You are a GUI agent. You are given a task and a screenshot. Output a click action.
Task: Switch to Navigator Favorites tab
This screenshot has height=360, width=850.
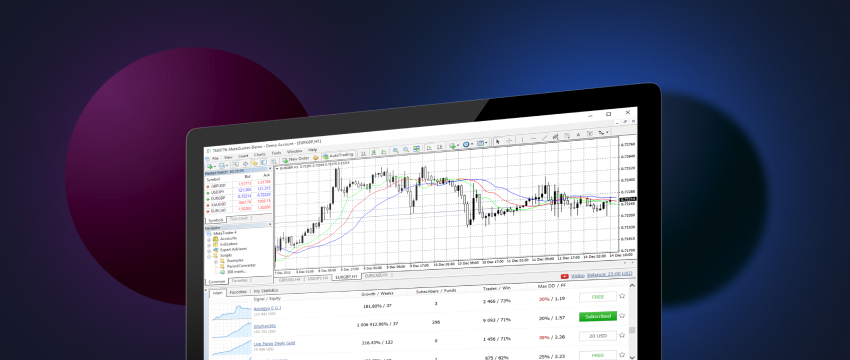[x=239, y=280]
